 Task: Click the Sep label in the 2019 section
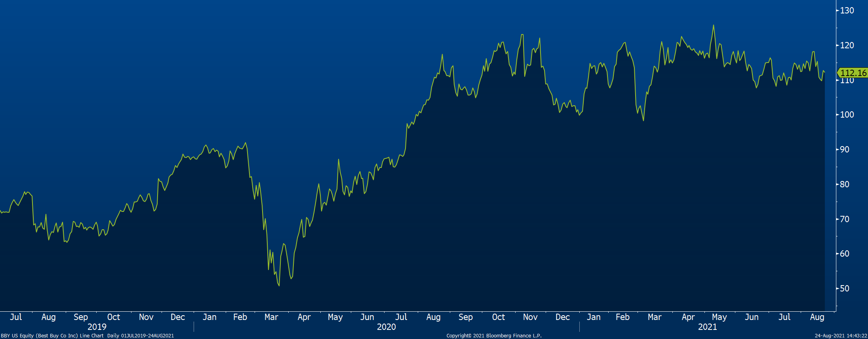(81, 317)
